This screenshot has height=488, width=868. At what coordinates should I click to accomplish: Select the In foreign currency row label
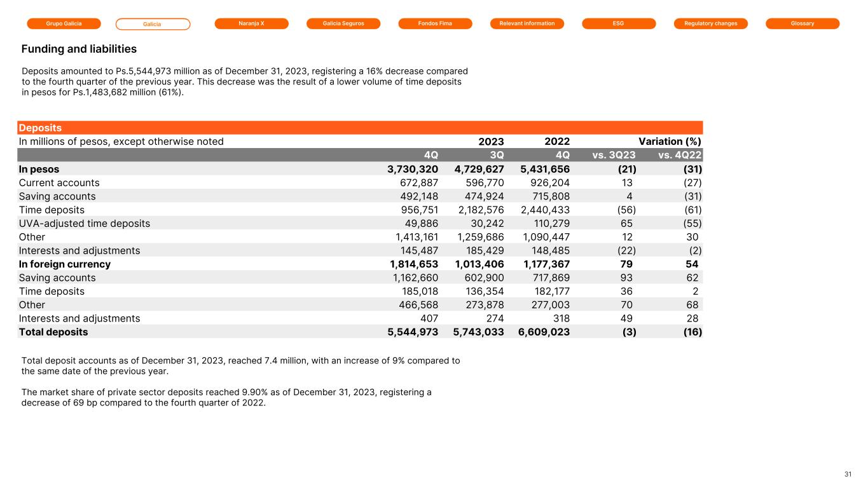[65, 264]
